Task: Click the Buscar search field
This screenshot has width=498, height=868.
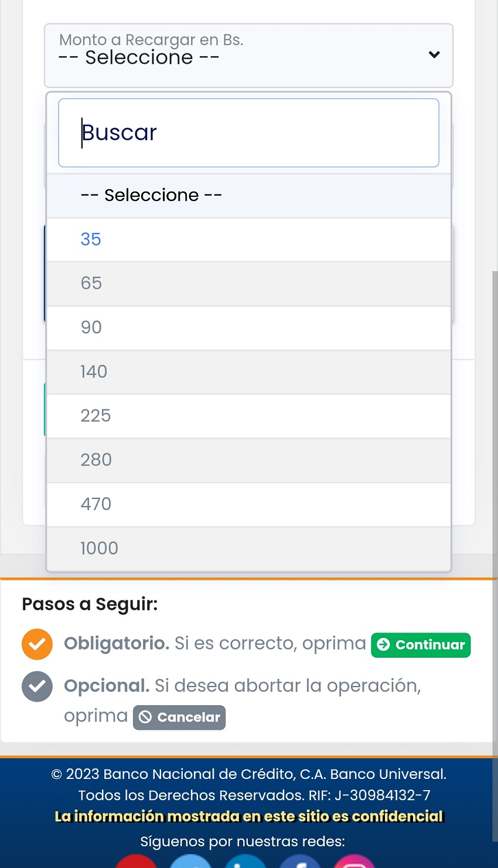Action: point(248,133)
